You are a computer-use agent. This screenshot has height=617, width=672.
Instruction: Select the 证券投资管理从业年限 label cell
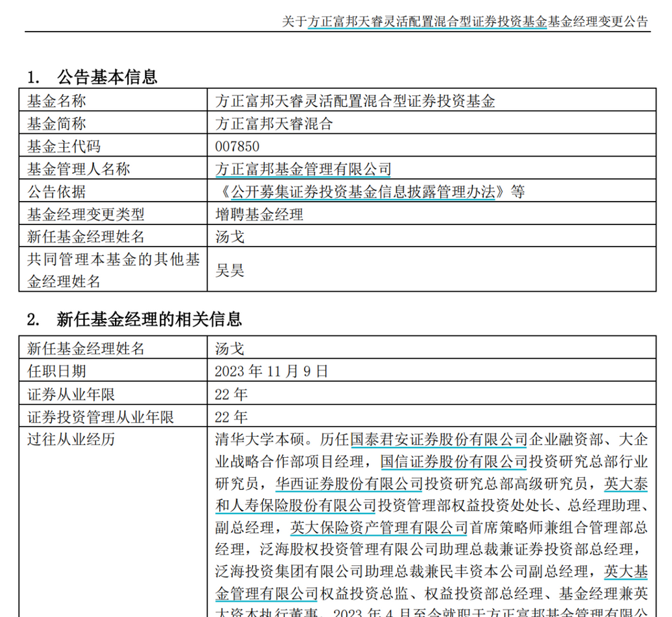[113, 416]
